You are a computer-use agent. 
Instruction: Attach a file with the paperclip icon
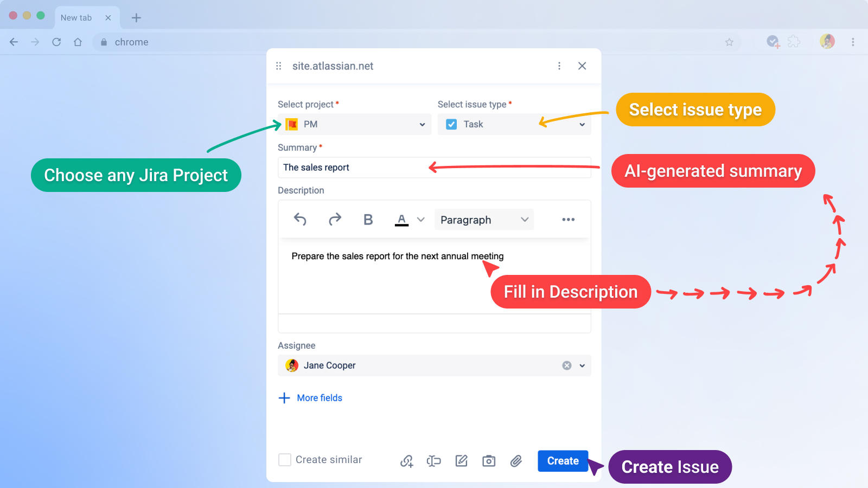tap(516, 461)
